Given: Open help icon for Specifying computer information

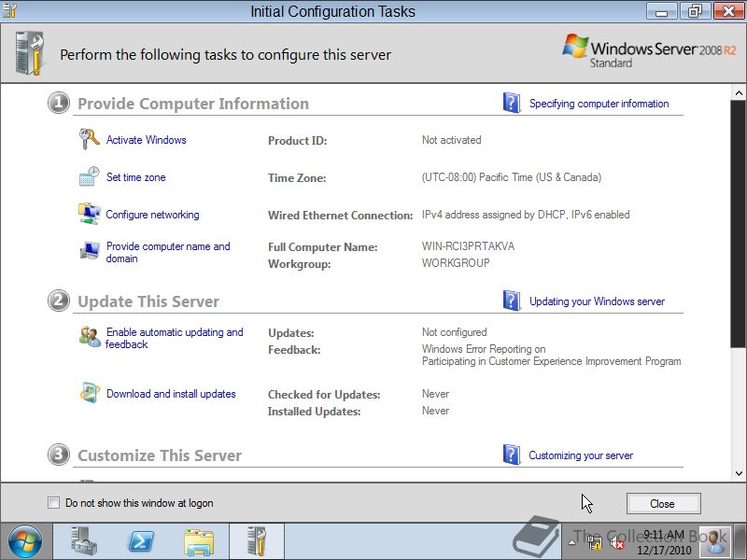Looking at the screenshot, I should click(512, 103).
